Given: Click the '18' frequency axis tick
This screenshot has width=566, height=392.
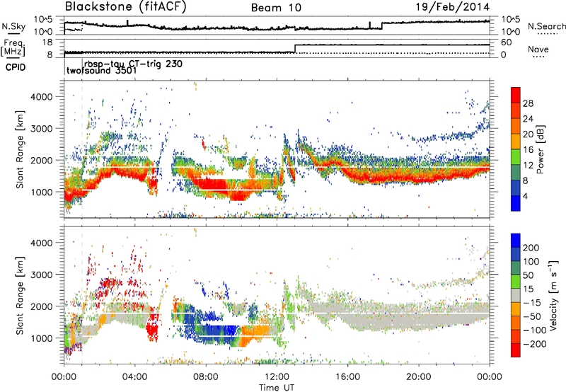Looking at the screenshot, I should coord(47,42).
